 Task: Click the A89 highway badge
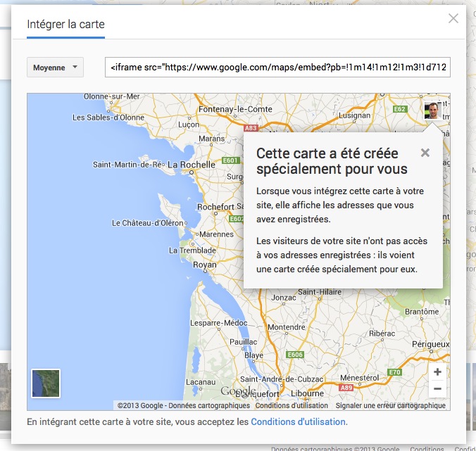(345, 387)
